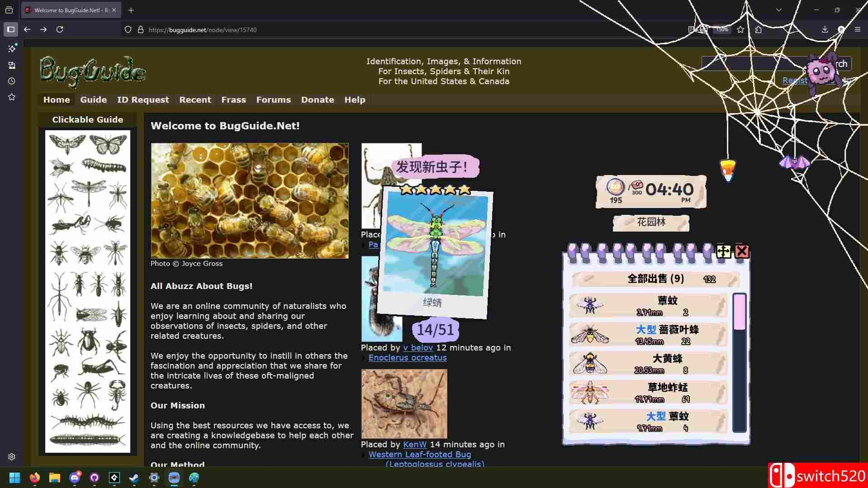The width and height of the screenshot is (868, 488).
Task: Click the pink scrollbar thumb in bug list
Action: [739, 312]
